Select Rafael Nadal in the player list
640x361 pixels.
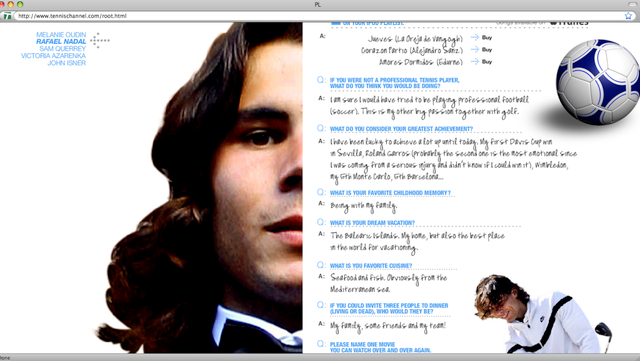[61, 42]
